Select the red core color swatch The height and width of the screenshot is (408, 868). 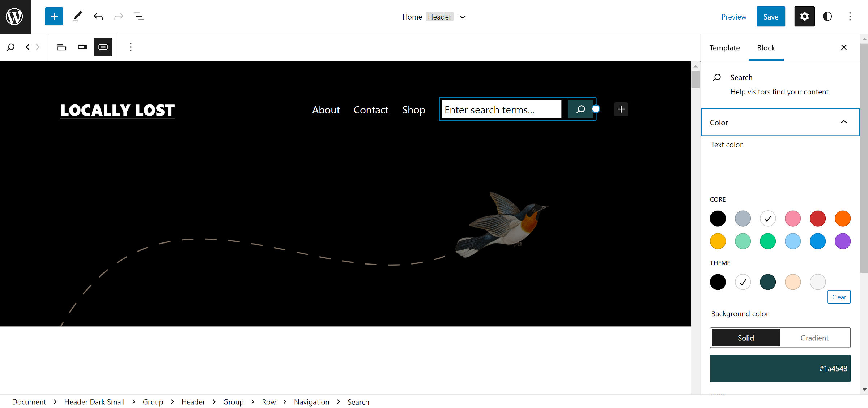(x=818, y=218)
